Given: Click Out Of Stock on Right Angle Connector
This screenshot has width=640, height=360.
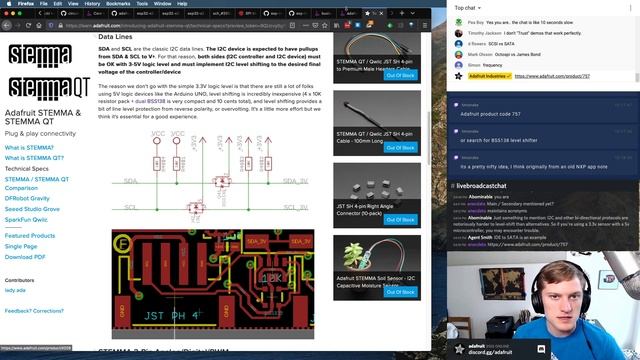Looking at the screenshot, I should (400, 220).
